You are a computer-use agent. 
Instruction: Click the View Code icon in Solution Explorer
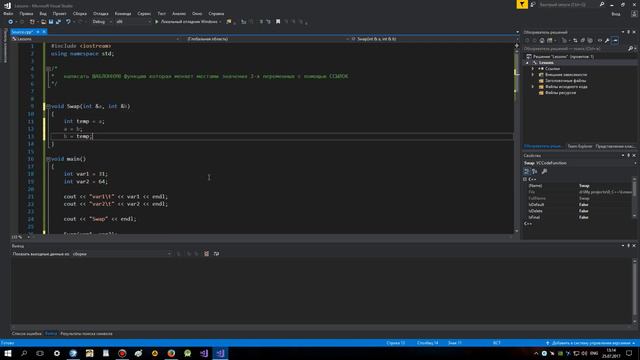click(600, 40)
